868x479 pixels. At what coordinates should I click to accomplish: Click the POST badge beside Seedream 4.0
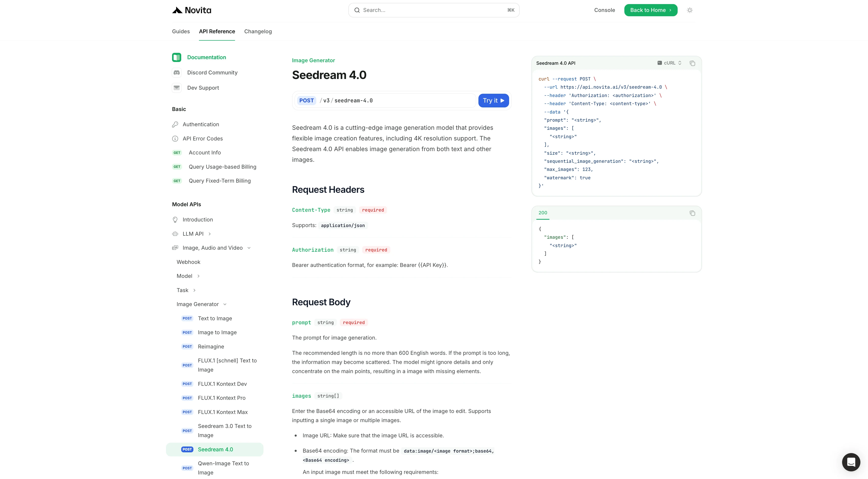(187, 449)
